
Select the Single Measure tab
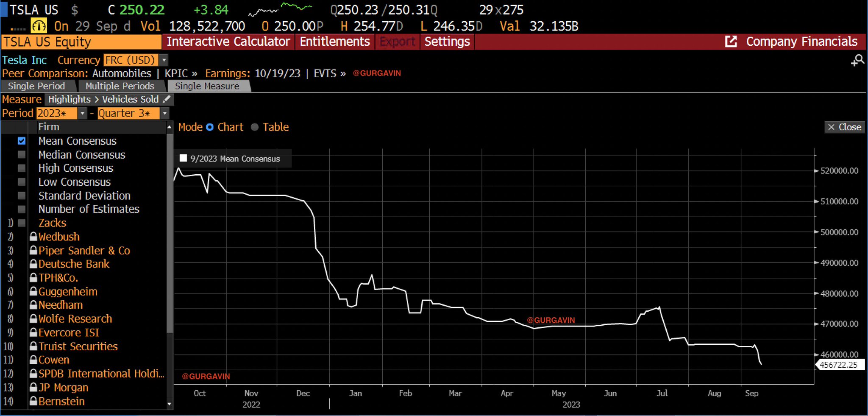pyautogui.click(x=207, y=86)
